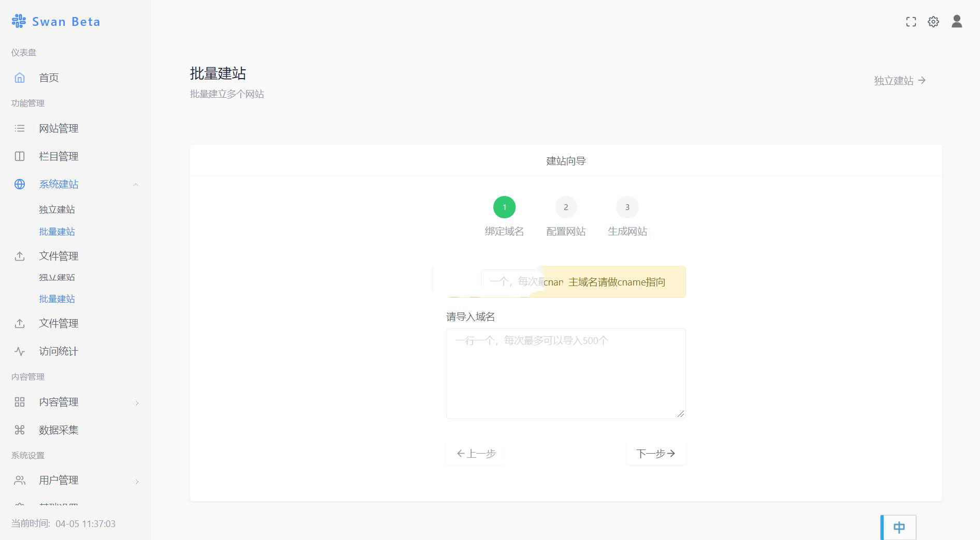Click the 上一步 button
980x540 pixels.
tap(476, 454)
